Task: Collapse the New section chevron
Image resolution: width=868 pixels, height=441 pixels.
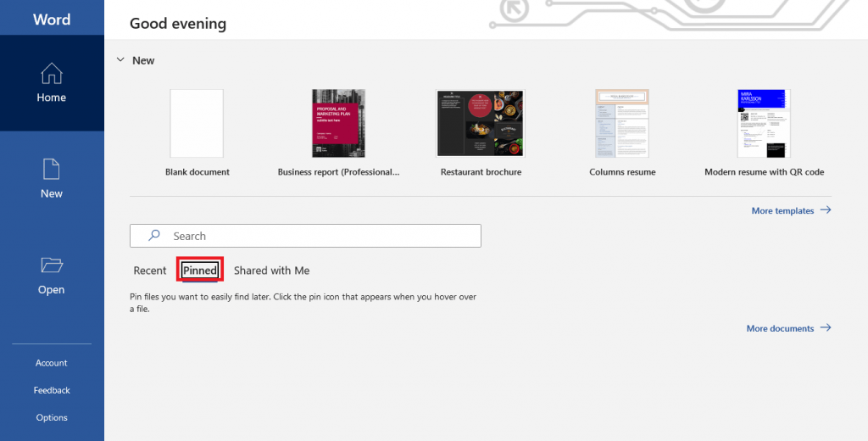Action: tap(120, 61)
